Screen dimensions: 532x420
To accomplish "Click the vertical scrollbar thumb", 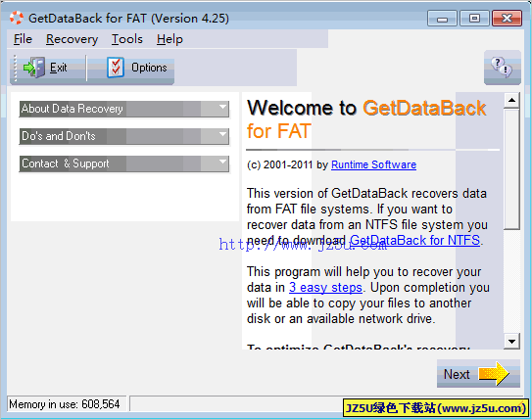I will pyautogui.click(x=511, y=169).
